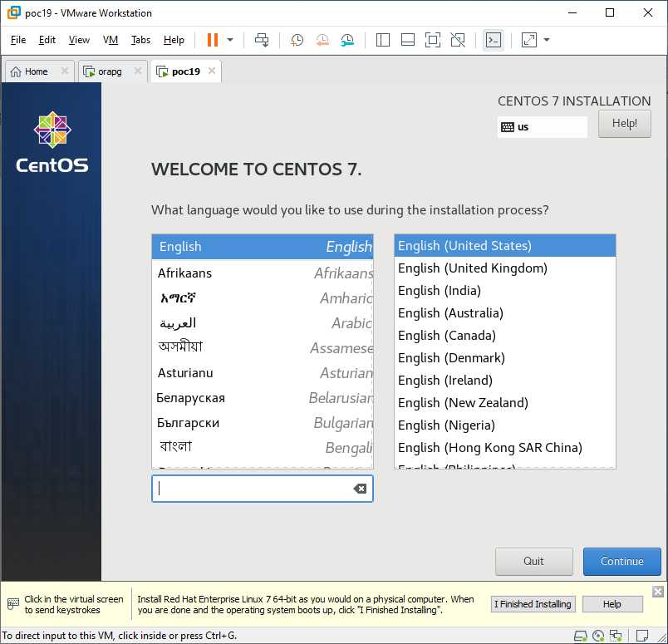This screenshot has width=668, height=644.
Task: Click Continue to proceed with installation
Action: pyautogui.click(x=622, y=561)
